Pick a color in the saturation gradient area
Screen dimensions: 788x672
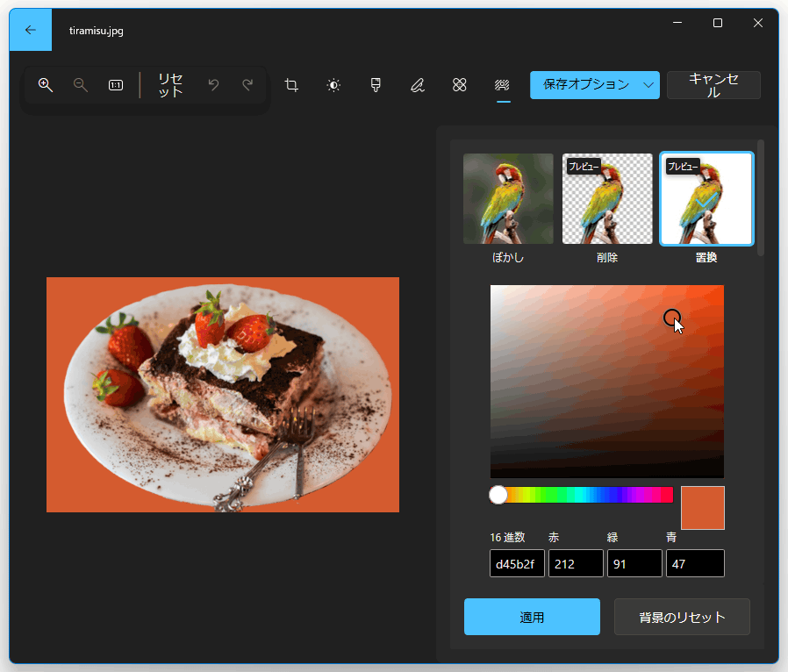point(607,382)
